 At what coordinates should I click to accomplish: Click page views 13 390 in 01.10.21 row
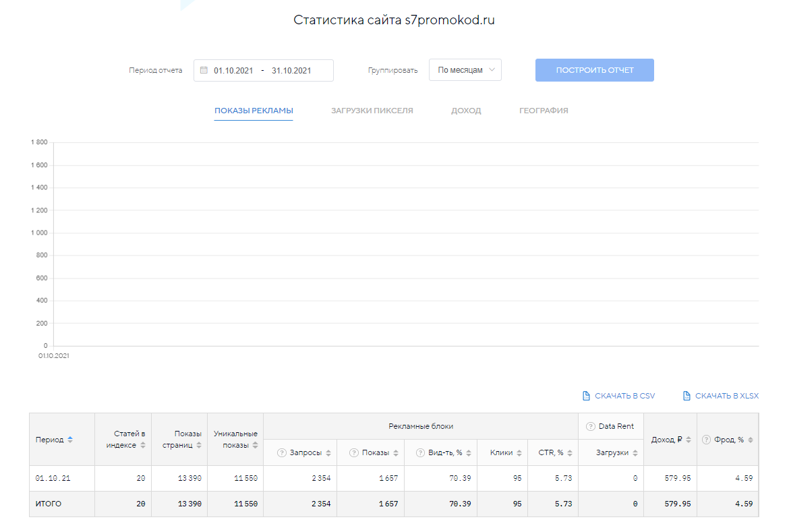point(189,478)
